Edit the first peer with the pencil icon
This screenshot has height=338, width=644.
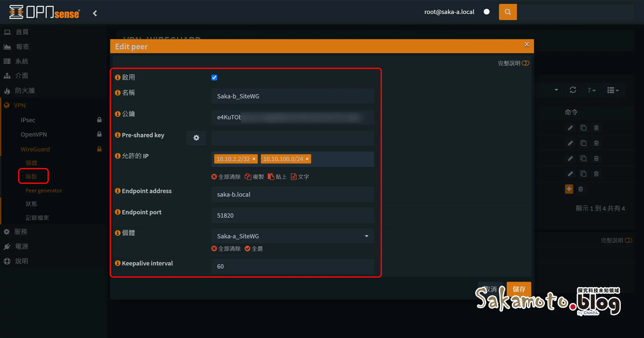pos(570,128)
